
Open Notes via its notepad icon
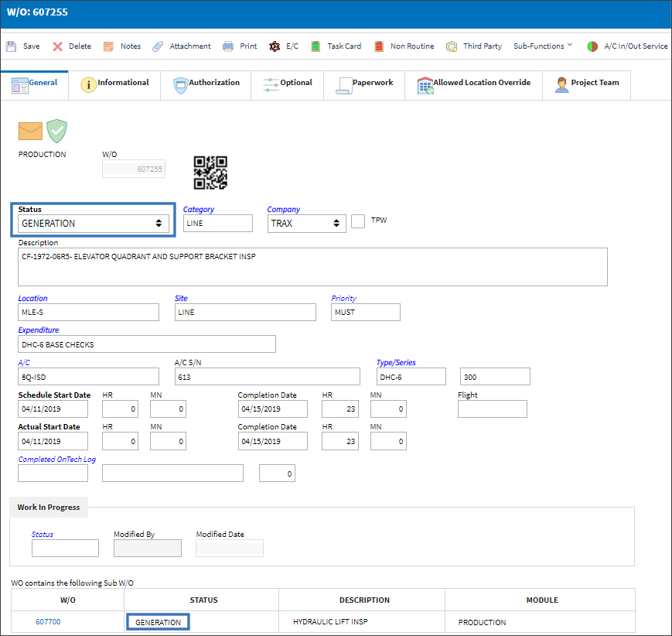[x=108, y=46]
